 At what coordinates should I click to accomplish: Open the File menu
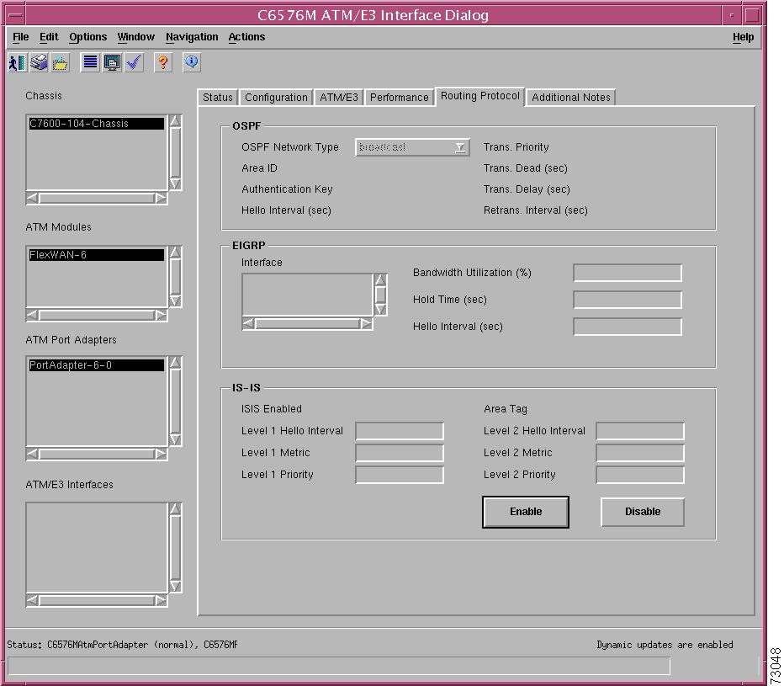(x=20, y=37)
